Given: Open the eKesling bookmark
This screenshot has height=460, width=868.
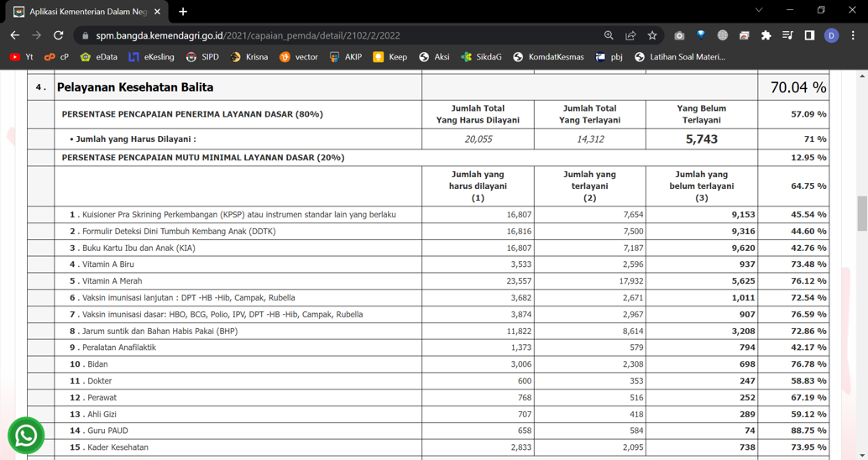Looking at the screenshot, I should point(151,57).
